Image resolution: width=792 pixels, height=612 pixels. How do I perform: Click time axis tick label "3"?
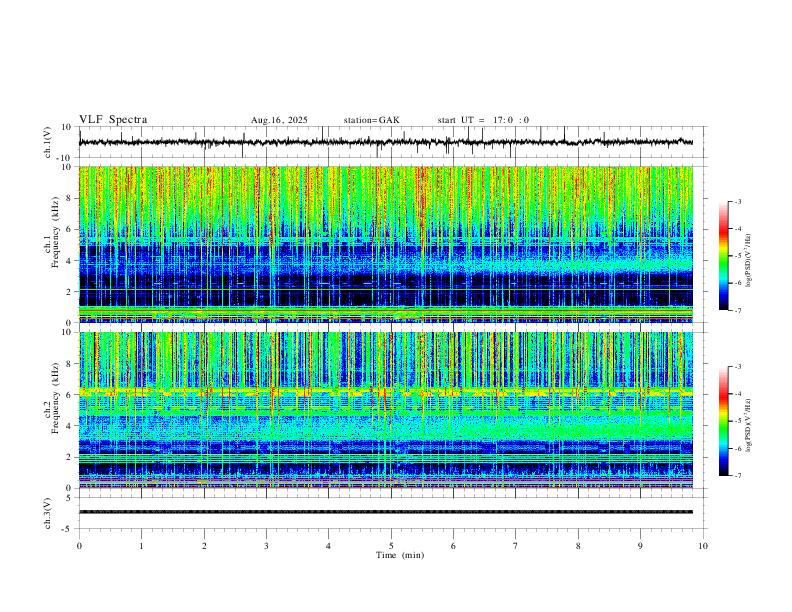[266, 546]
